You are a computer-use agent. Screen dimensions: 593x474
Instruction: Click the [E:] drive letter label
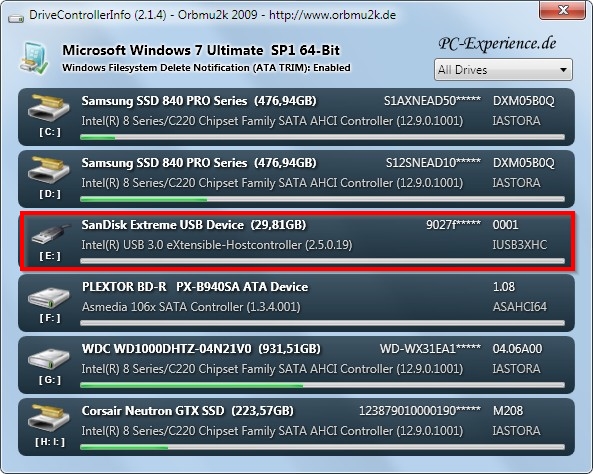pyautogui.click(x=50, y=256)
